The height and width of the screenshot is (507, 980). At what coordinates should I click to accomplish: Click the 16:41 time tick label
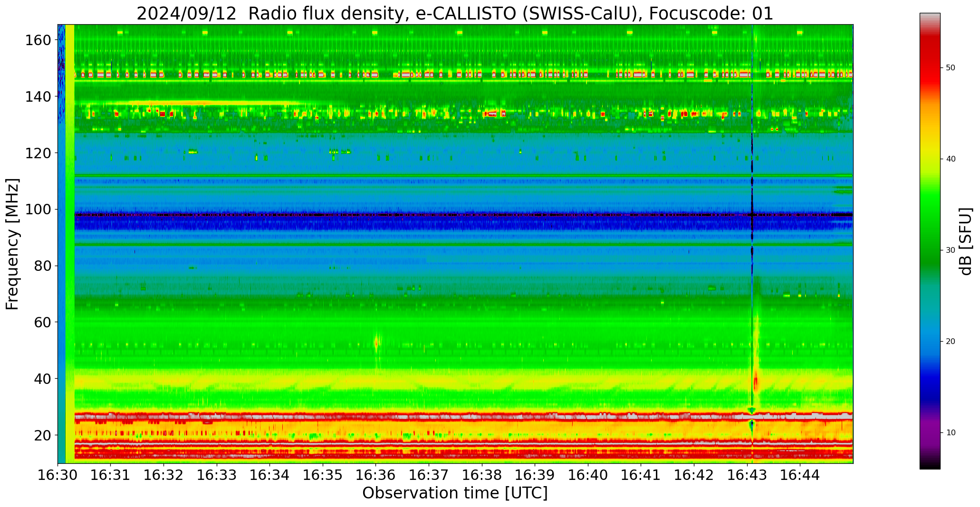(x=641, y=475)
